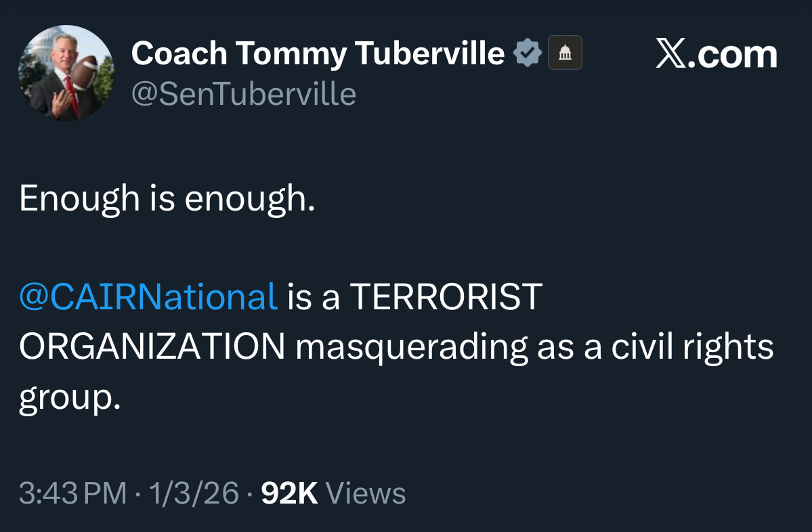Image resolution: width=812 pixels, height=532 pixels.
Task: Click the word 'group.' on last line
Action: tap(69, 398)
